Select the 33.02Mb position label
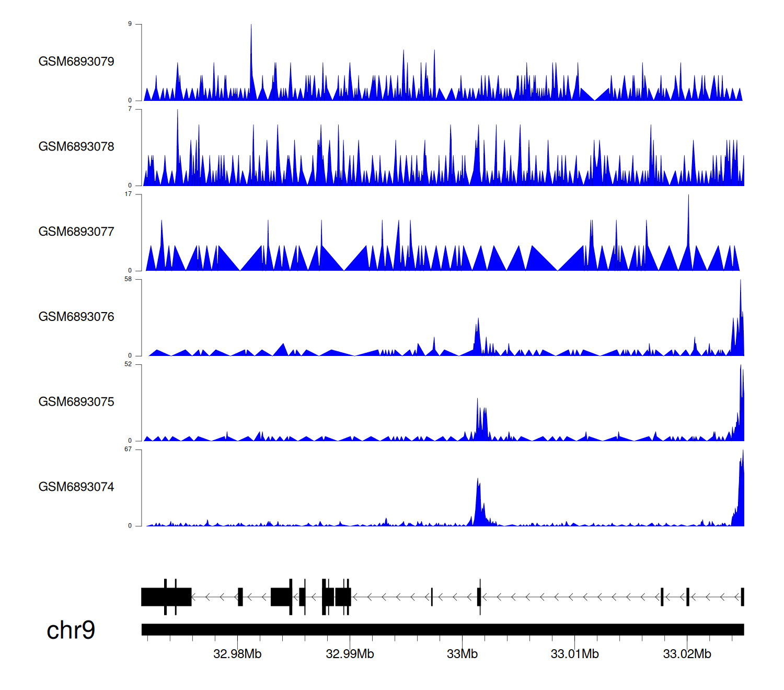The width and height of the screenshot is (784, 690). click(x=687, y=654)
